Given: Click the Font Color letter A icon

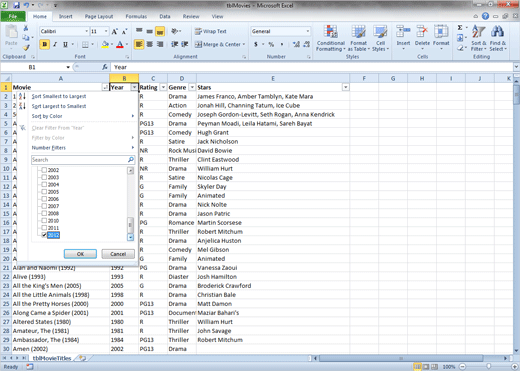Looking at the screenshot, I should point(120,44).
